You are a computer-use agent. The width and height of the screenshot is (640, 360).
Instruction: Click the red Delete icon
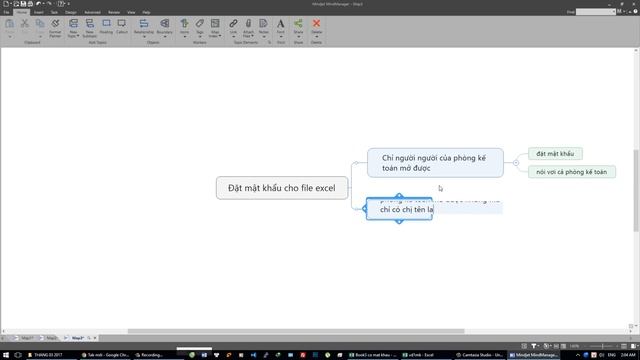pos(316,24)
